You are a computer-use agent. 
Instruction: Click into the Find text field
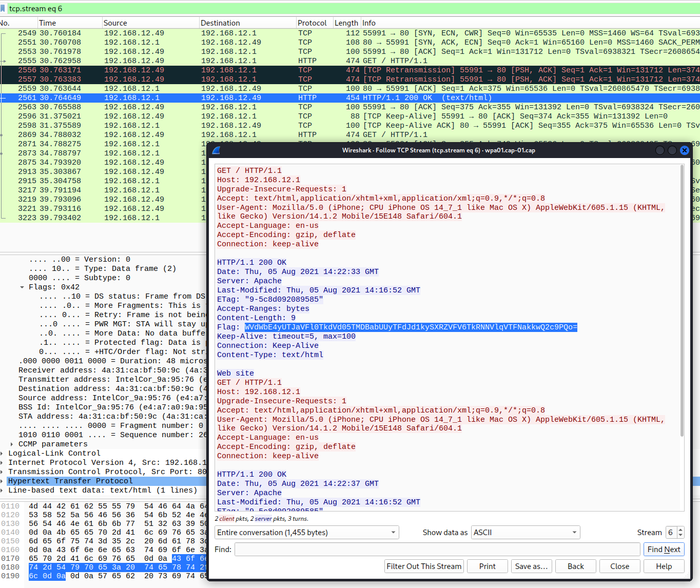coord(437,550)
